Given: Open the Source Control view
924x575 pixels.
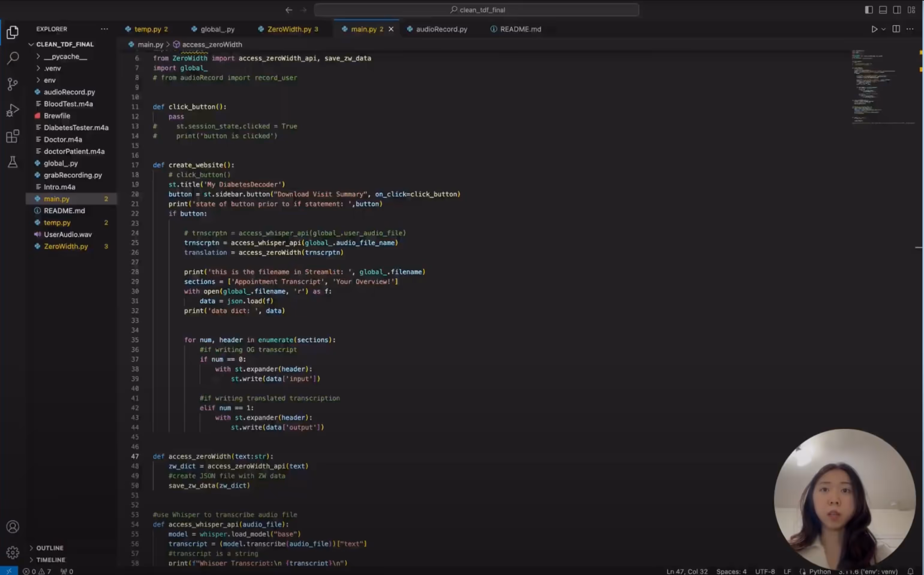Looking at the screenshot, I should point(13,84).
